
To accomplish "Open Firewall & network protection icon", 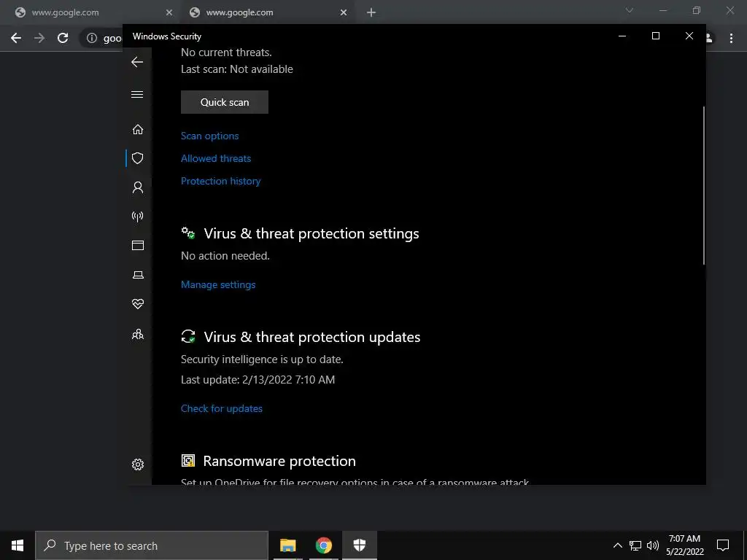I will point(138,217).
